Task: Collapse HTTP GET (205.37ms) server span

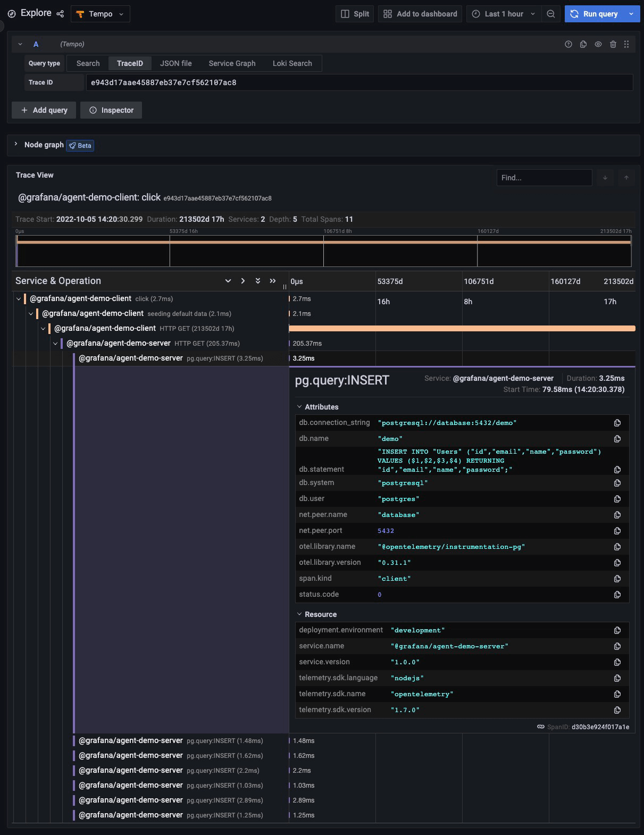Action: (55, 344)
